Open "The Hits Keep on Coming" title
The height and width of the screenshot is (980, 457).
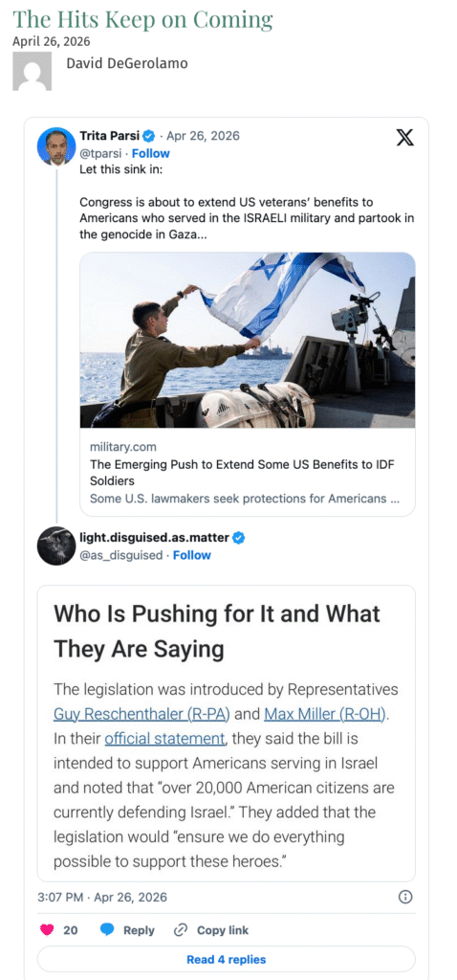pyautogui.click(x=143, y=20)
